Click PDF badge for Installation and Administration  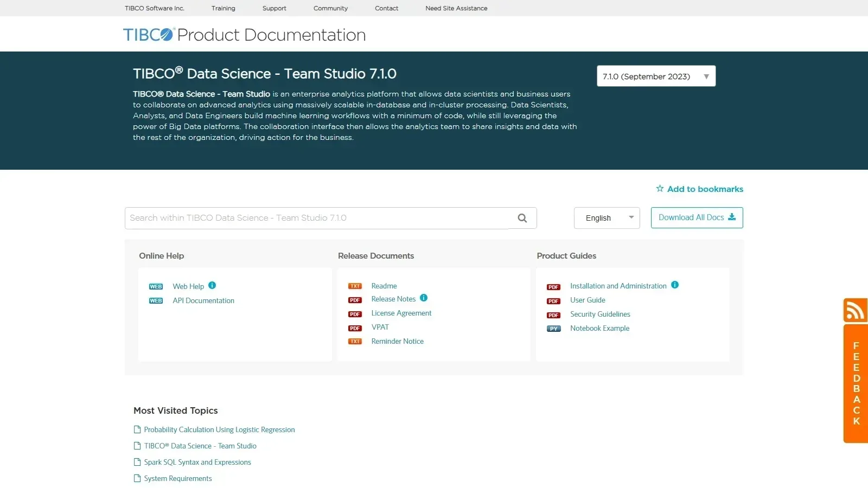pos(553,287)
